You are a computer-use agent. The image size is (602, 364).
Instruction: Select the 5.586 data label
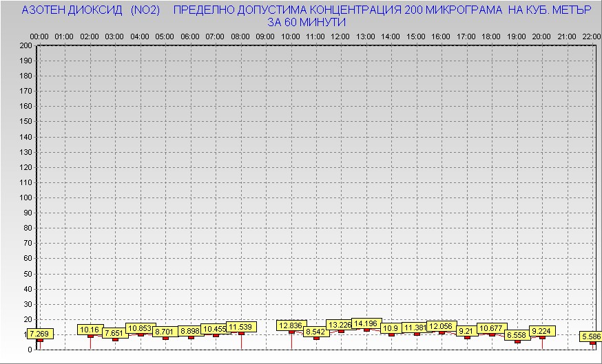[x=591, y=336]
